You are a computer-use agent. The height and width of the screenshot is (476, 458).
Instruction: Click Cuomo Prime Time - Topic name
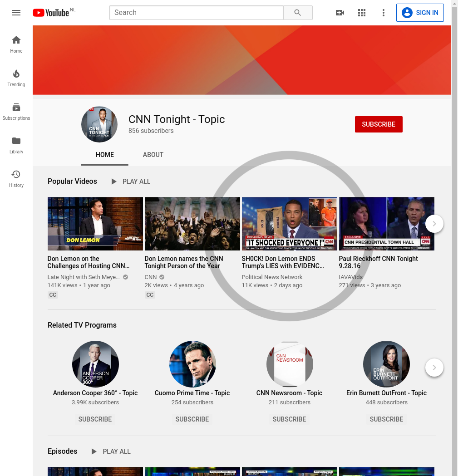point(192,393)
